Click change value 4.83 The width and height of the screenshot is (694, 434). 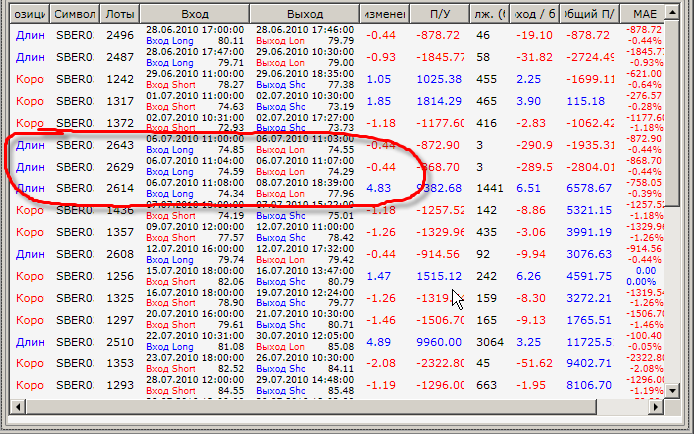click(x=378, y=188)
